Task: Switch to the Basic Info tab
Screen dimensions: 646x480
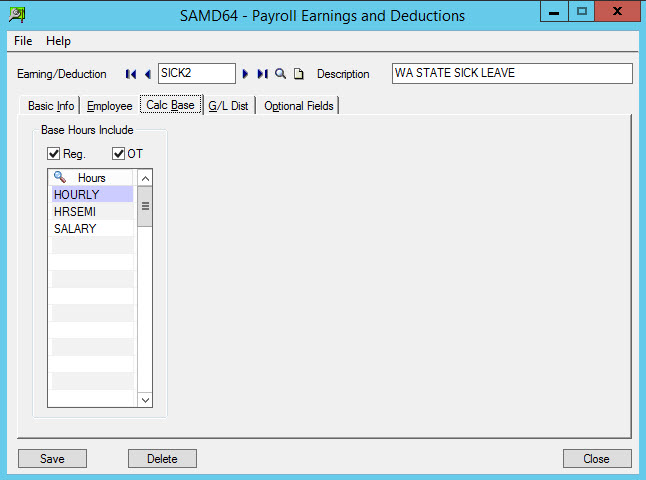Action: (x=51, y=106)
